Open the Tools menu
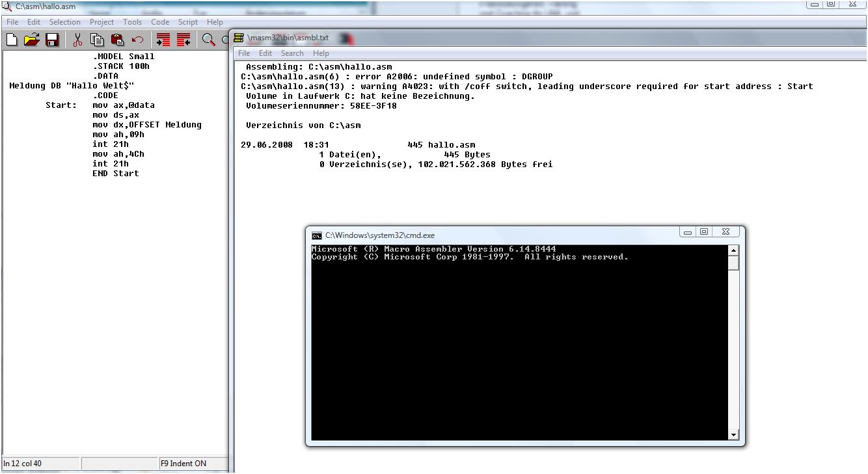Viewport: 868px width, 474px height. tap(132, 22)
